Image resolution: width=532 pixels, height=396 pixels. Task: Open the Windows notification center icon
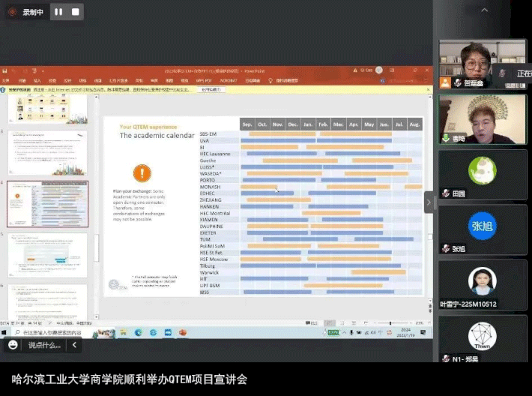pyautogui.click(x=423, y=333)
